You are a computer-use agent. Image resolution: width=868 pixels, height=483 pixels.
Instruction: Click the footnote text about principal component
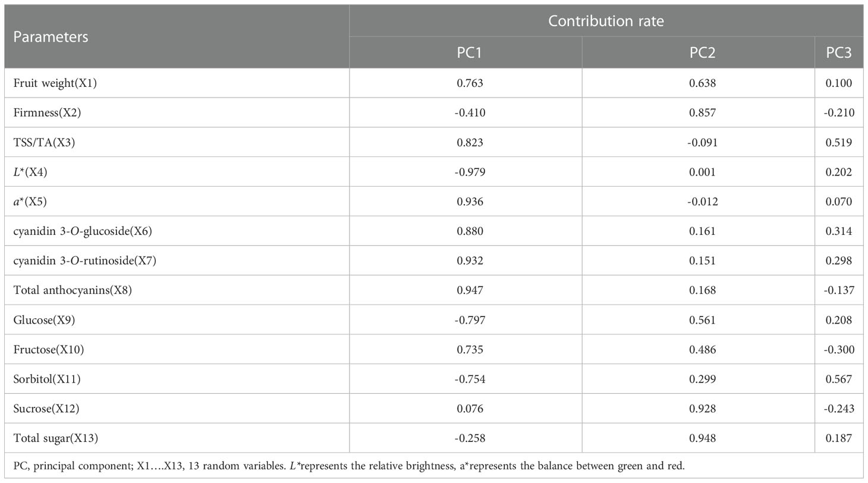349,466
